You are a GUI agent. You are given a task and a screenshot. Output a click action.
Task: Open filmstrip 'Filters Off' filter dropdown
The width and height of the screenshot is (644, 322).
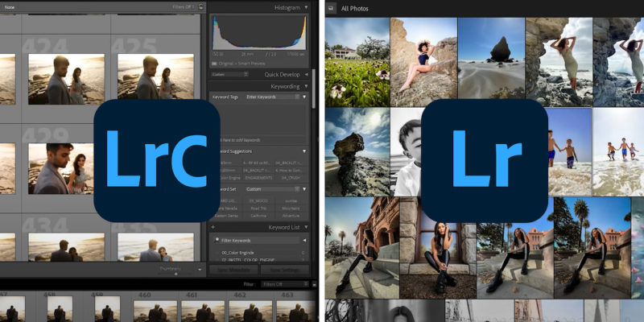click(x=285, y=284)
